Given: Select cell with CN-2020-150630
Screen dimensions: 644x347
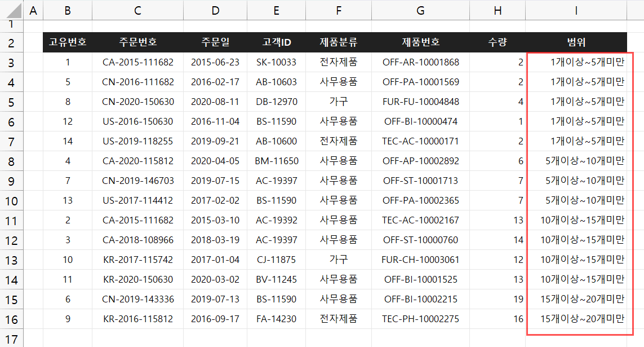Looking at the screenshot, I should click(x=137, y=102).
